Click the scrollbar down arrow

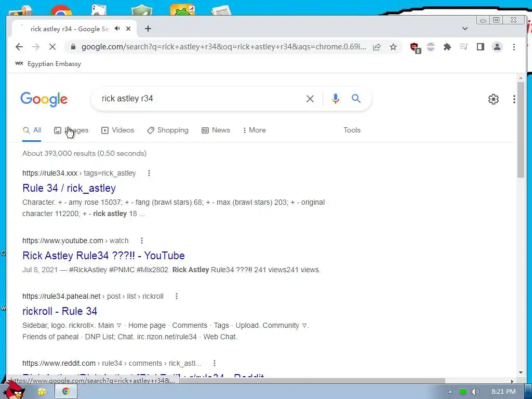pyautogui.click(x=521, y=373)
